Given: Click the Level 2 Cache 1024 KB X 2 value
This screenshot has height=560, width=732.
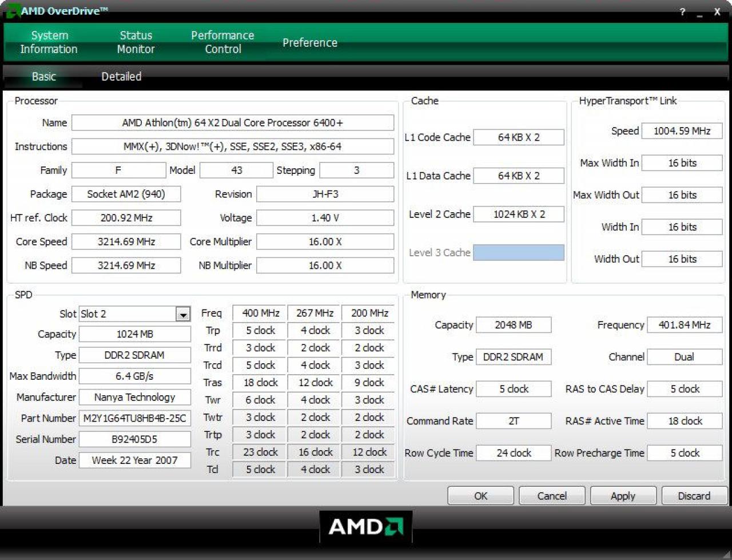Looking at the screenshot, I should (x=519, y=214).
